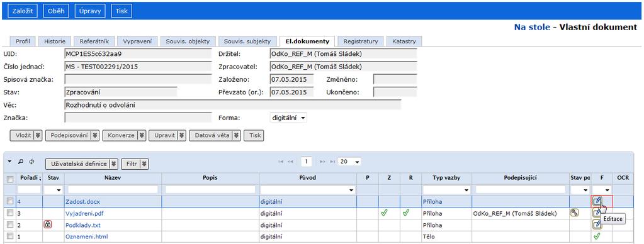644x244 pixels.
Task: Click the refresh icon above the grid
Action: 31,162
